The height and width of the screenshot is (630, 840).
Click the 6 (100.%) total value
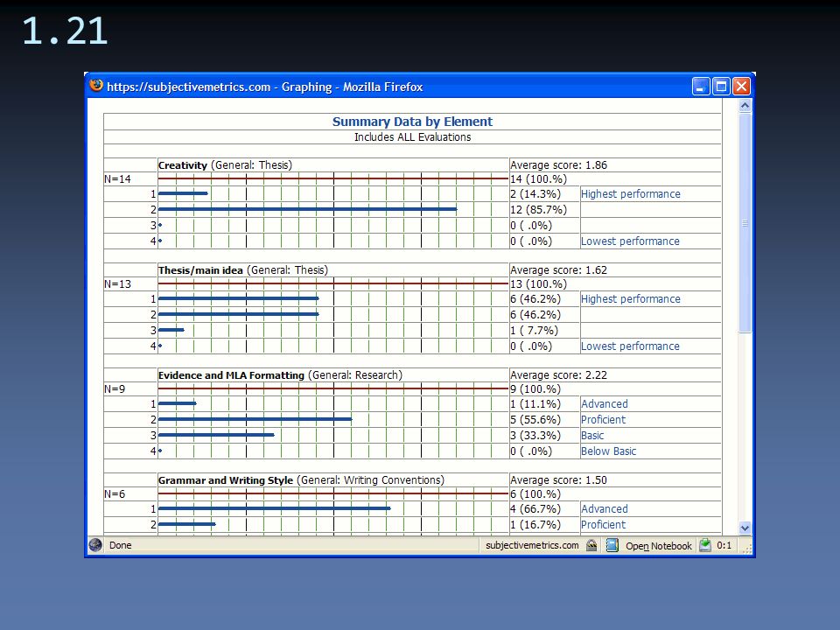(535, 493)
